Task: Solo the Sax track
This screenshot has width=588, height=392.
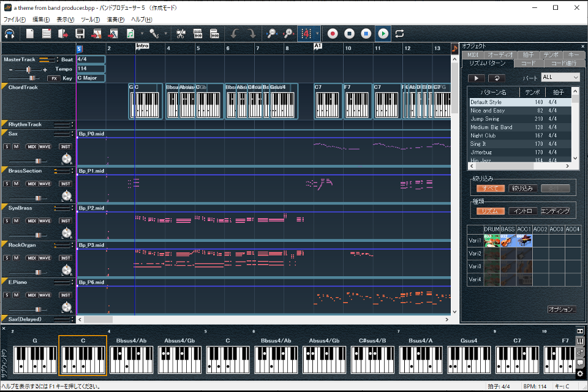Action: (7, 146)
